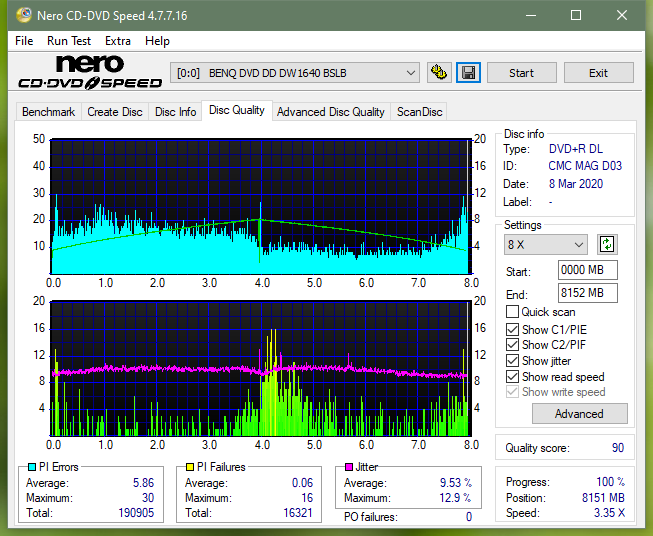Toggle the Show read speed checkbox
The image size is (653, 536).
pos(512,376)
